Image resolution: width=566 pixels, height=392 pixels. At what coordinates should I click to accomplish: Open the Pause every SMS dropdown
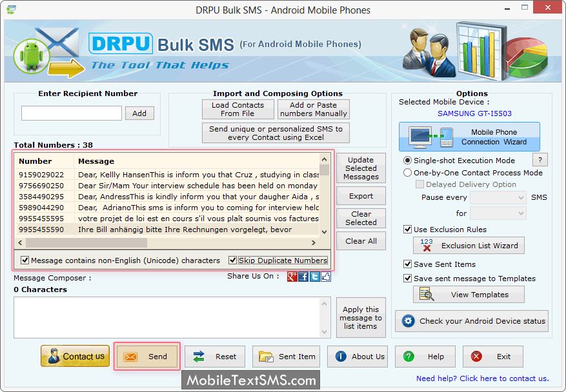tap(498, 198)
